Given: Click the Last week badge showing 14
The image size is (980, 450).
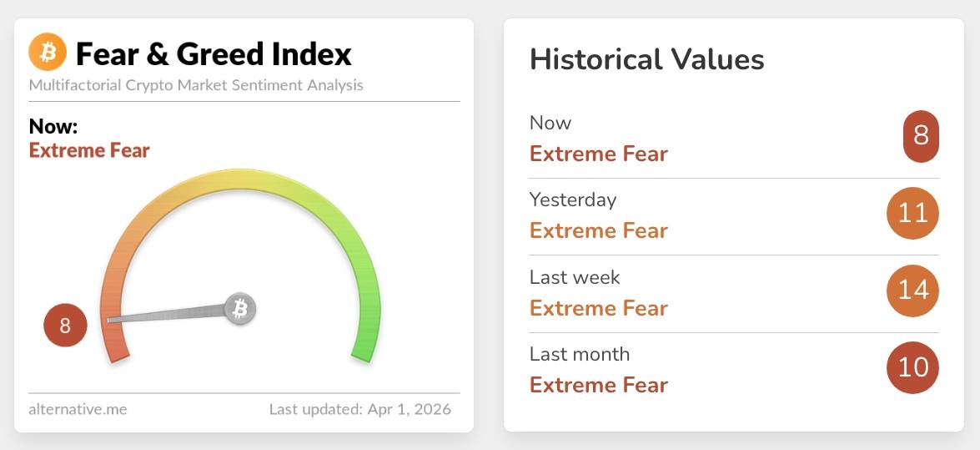Looking at the screenshot, I should point(912,290).
